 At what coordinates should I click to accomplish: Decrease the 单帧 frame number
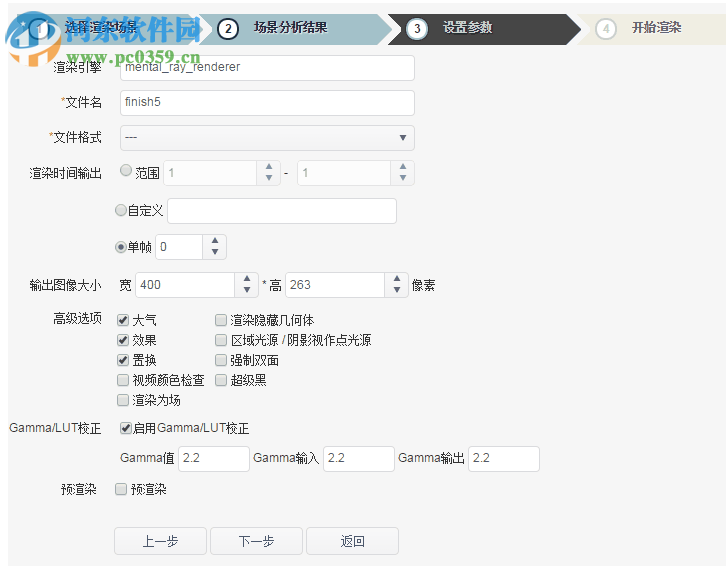(215, 252)
